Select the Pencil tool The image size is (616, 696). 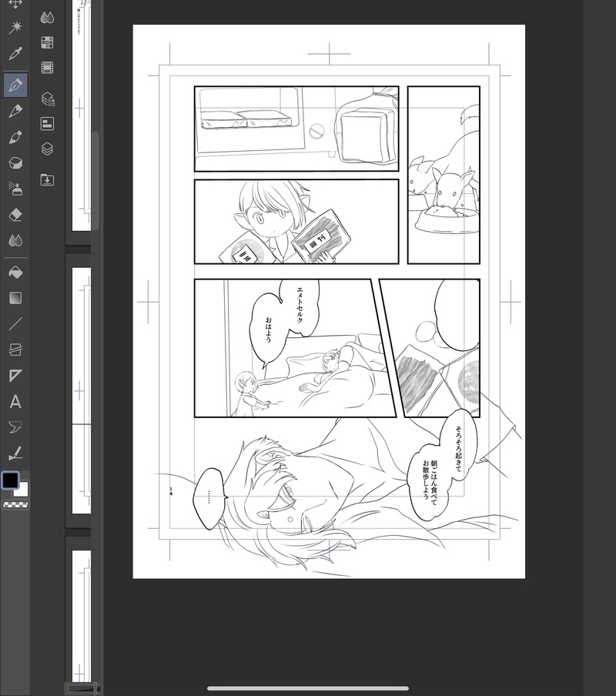pos(15,111)
